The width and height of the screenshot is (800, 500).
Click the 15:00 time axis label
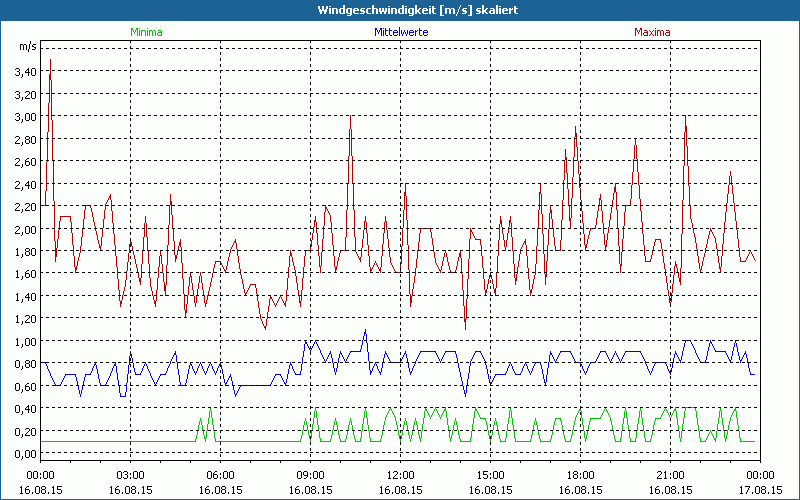490,475
